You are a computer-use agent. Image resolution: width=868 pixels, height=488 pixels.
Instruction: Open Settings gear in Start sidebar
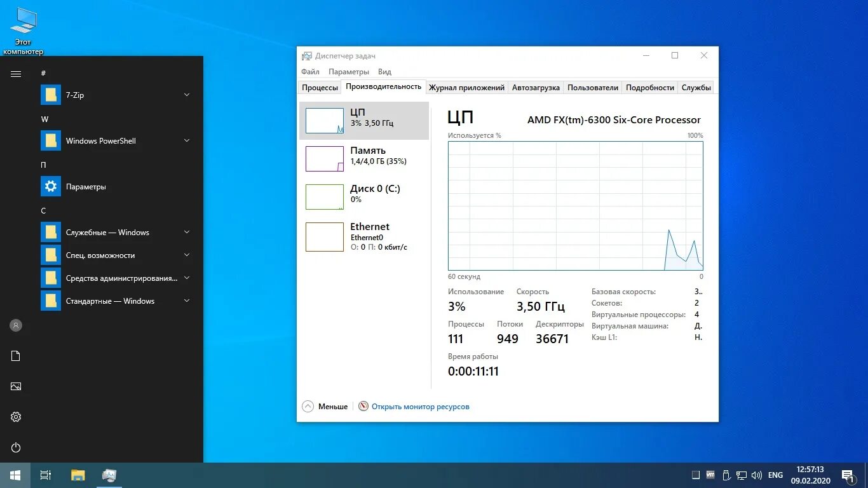(16, 417)
